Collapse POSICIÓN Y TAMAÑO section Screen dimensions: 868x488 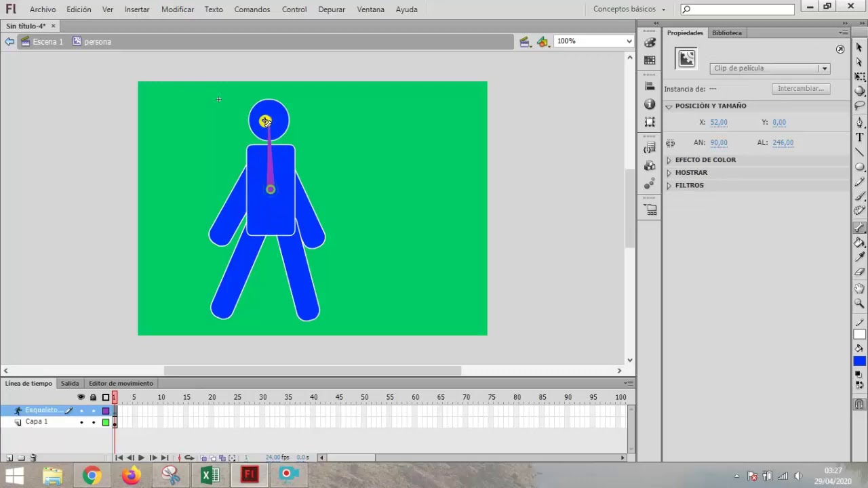(x=669, y=106)
